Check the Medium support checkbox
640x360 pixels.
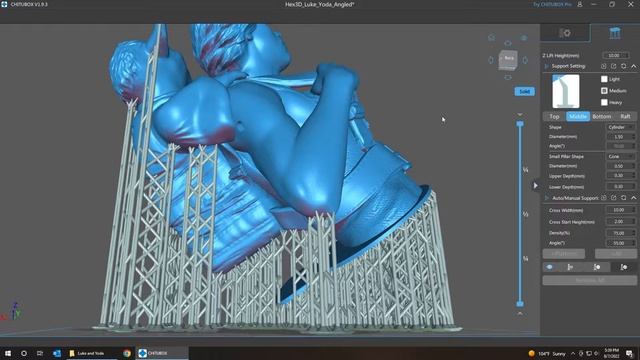pyautogui.click(x=604, y=91)
